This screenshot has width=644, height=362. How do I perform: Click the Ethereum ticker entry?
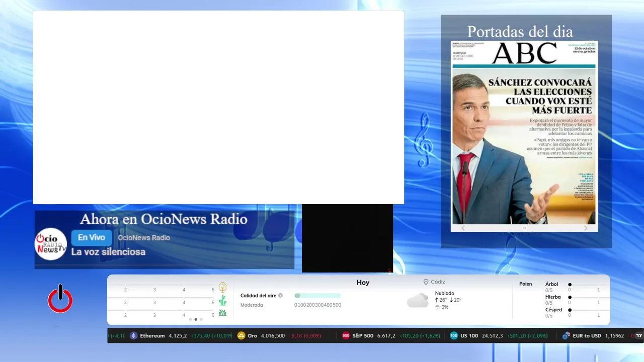(x=181, y=336)
